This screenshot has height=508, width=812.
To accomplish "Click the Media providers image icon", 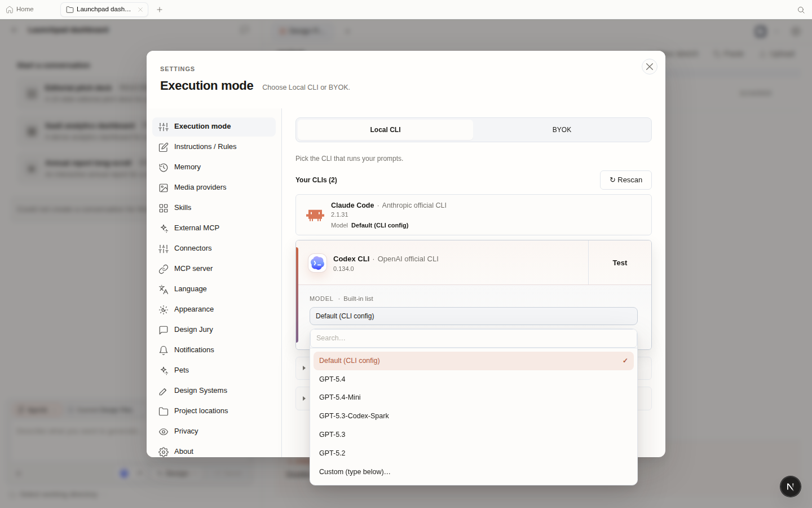I will coord(164,188).
